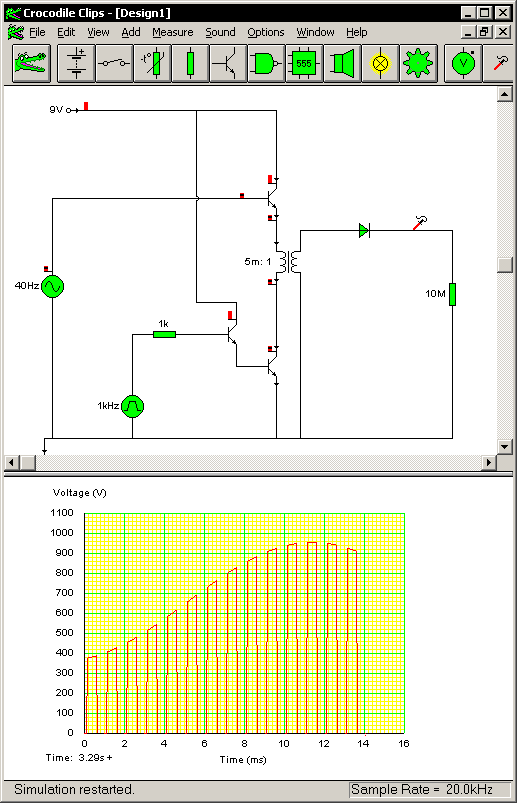The image size is (517, 803).
Task: Click the Voltage (V) axis label
Action: (79, 493)
